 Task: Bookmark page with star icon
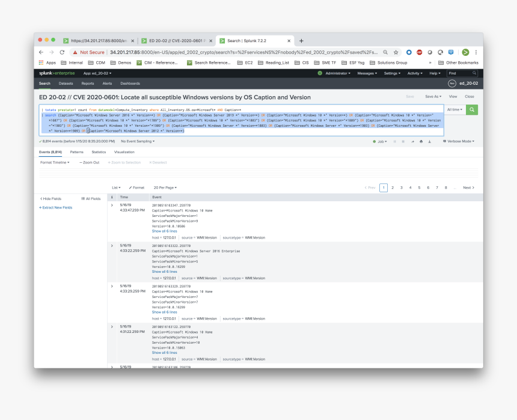pos(396,52)
